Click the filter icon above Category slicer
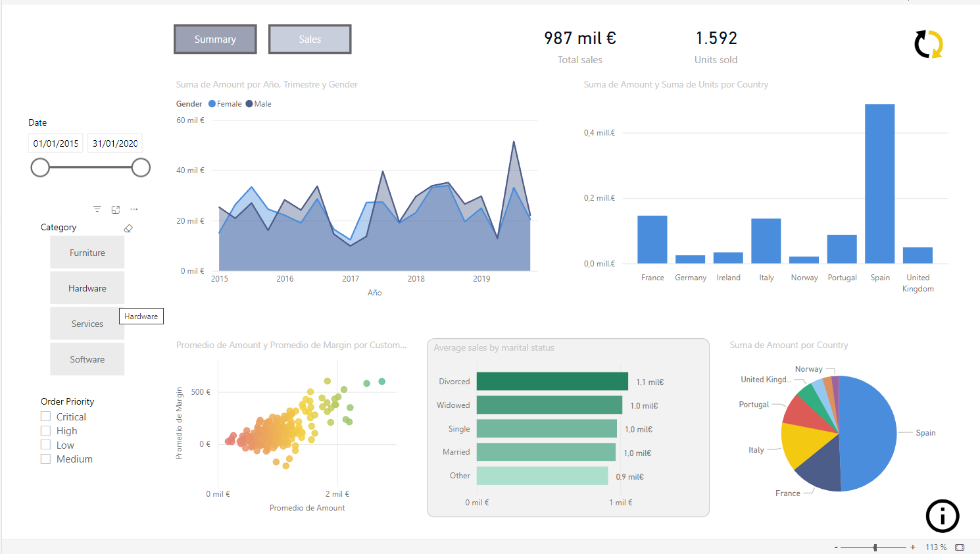The width and height of the screenshot is (980, 554). (x=97, y=209)
